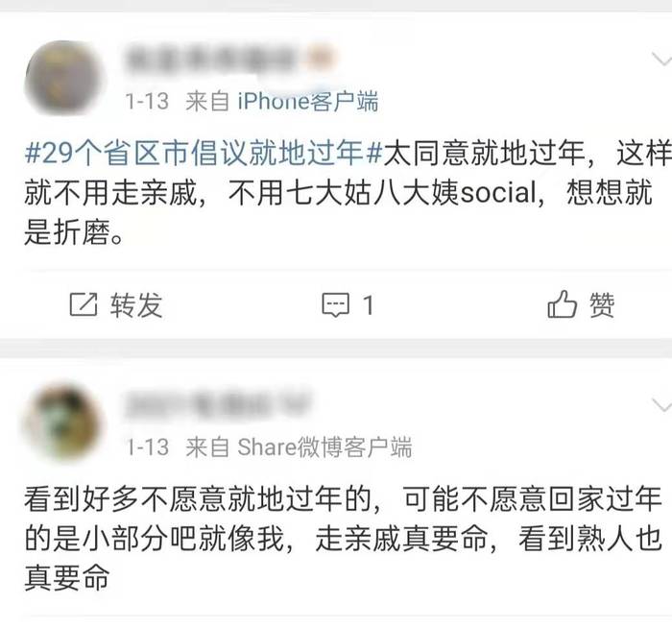This screenshot has width=672, height=628.
Task: Open the first poster's blurred username
Action: 210,60
